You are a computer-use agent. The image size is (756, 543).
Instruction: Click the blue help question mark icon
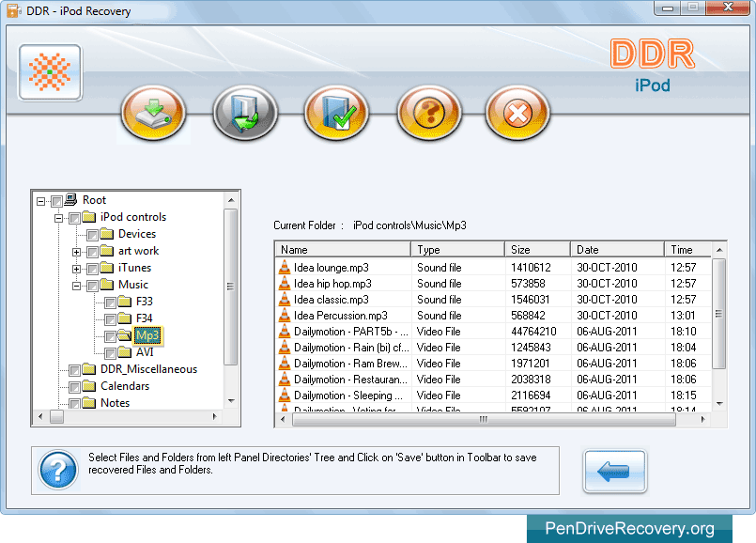pos(58,470)
